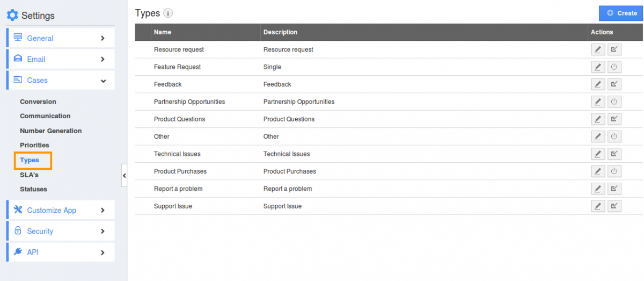Open the Priorities submenu item

tap(34, 145)
